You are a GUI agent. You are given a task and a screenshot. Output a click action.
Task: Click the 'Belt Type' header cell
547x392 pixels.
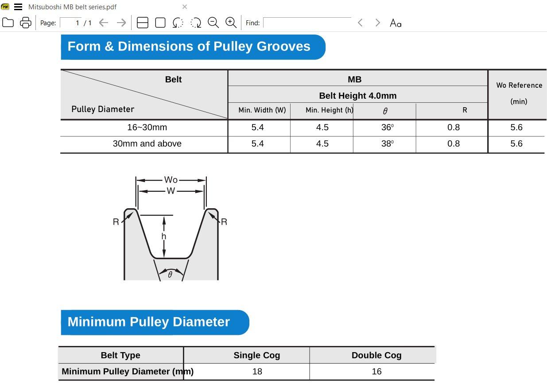click(x=120, y=355)
